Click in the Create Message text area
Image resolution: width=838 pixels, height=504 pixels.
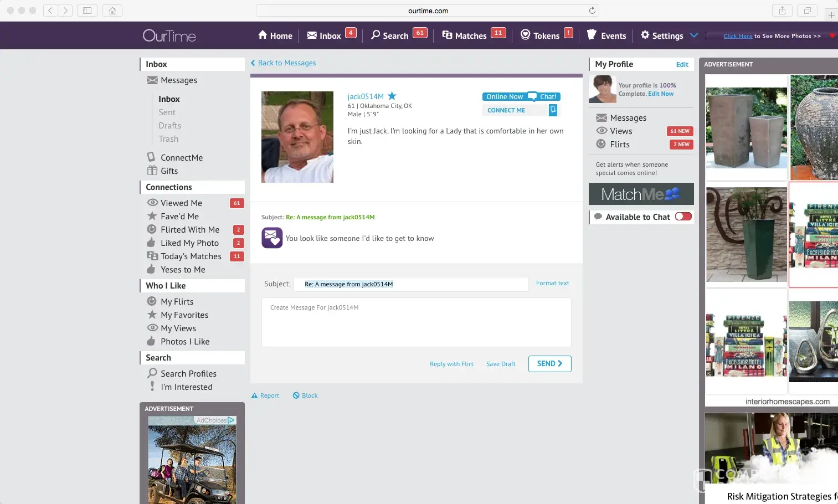pyautogui.click(x=416, y=322)
